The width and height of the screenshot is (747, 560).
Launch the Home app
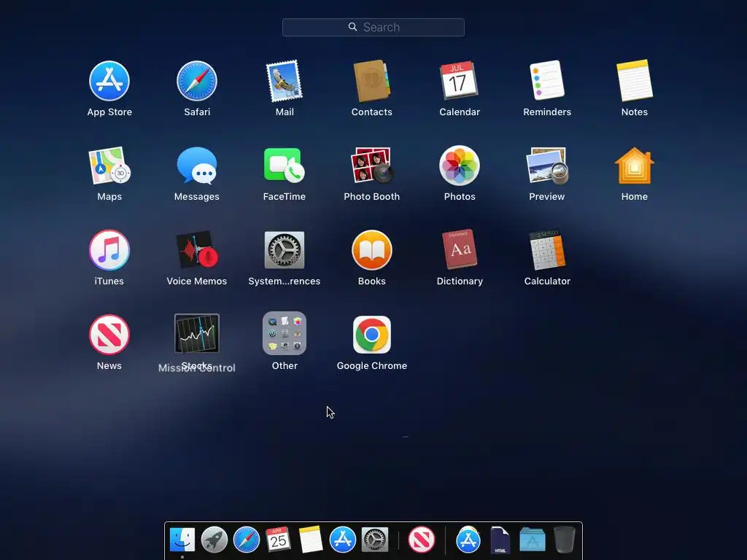click(x=635, y=166)
